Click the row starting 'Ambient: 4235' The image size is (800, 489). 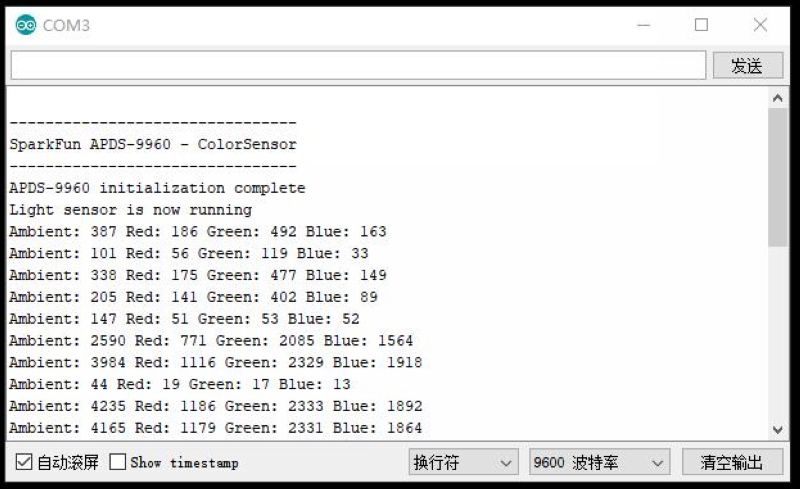216,406
